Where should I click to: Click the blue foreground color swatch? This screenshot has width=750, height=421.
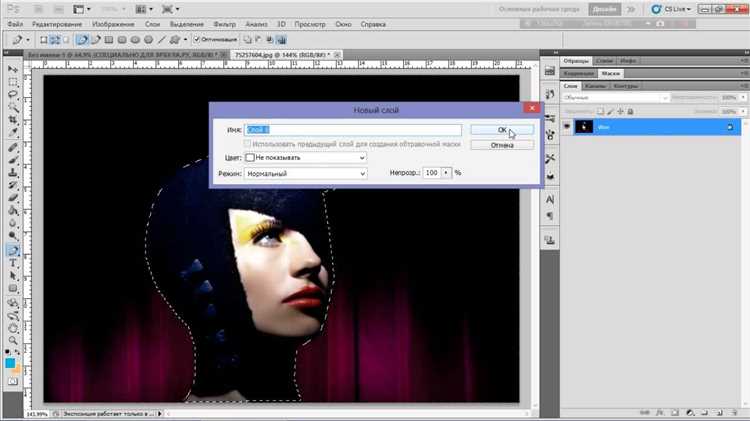pyautogui.click(x=10, y=364)
